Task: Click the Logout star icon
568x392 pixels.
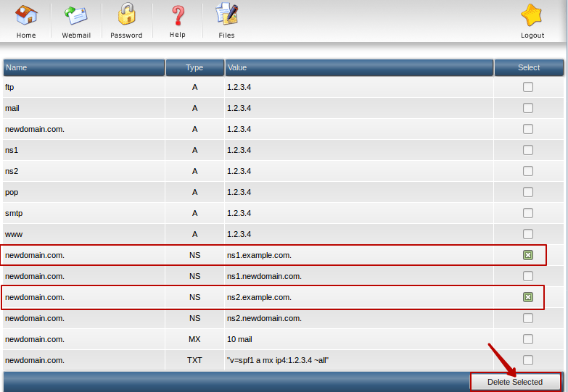Action: pos(532,15)
